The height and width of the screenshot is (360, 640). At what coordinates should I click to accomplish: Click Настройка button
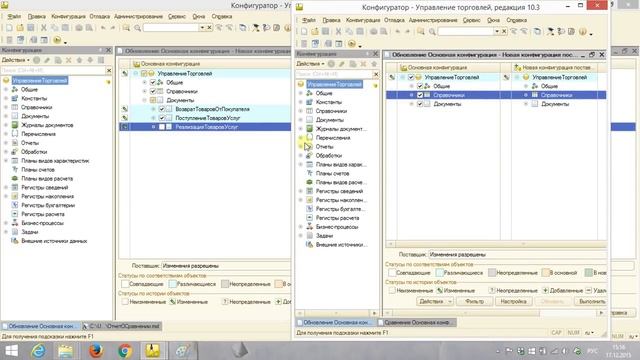513,301
